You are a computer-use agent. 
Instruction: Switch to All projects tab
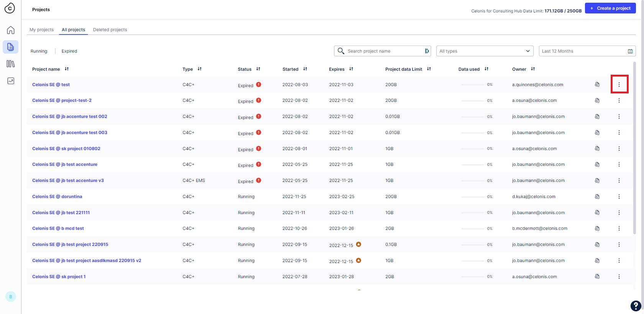click(73, 29)
